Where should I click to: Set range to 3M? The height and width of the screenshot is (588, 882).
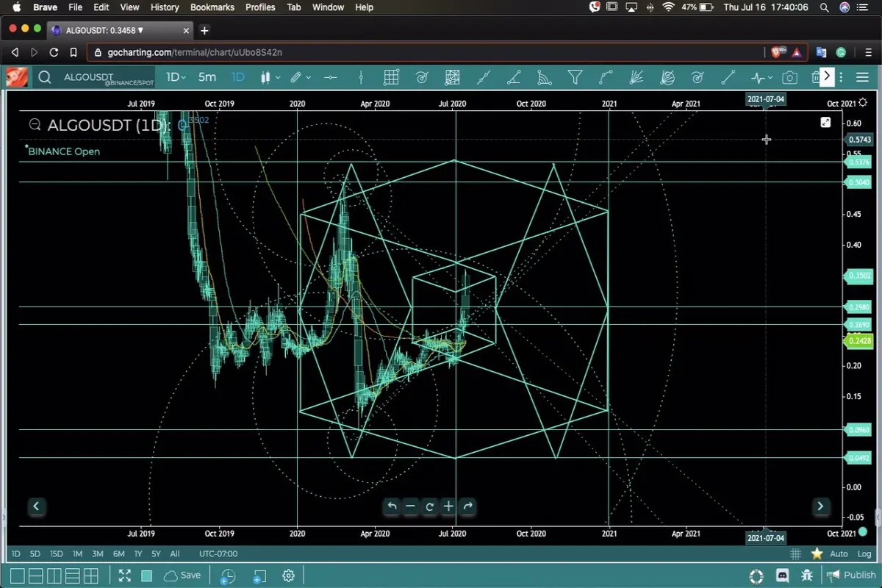coord(98,554)
